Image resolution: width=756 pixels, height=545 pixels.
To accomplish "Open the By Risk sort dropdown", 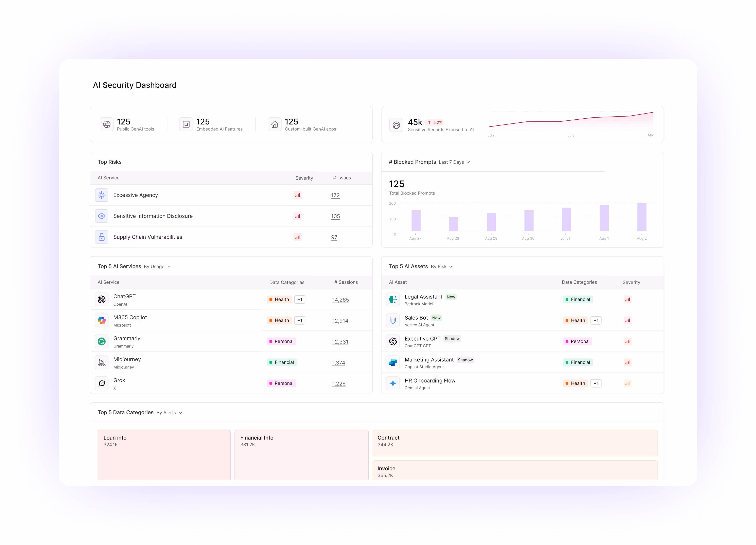I will pyautogui.click(x=441, y=267).
